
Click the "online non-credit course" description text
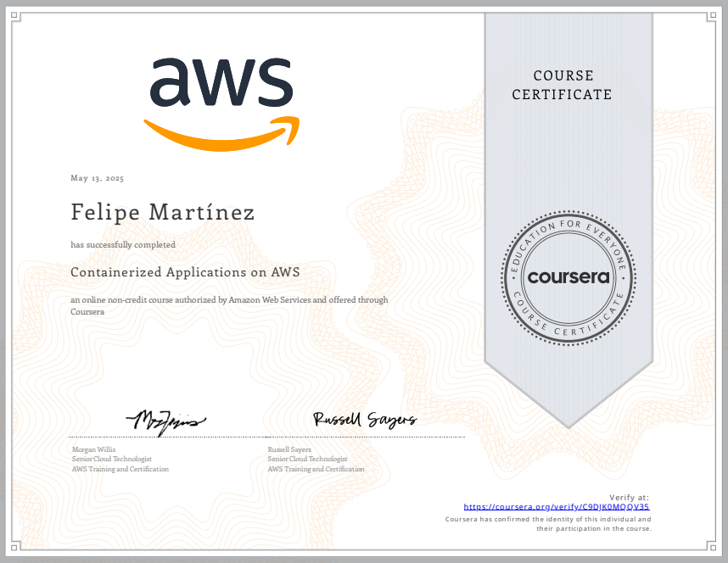[229, 300]
